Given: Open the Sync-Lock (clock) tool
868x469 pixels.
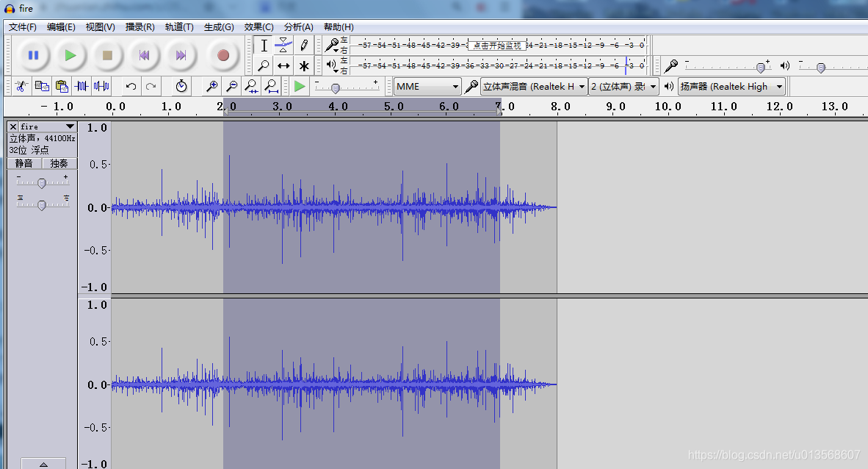Looking at the screenshot, I should tap(181, 86).
